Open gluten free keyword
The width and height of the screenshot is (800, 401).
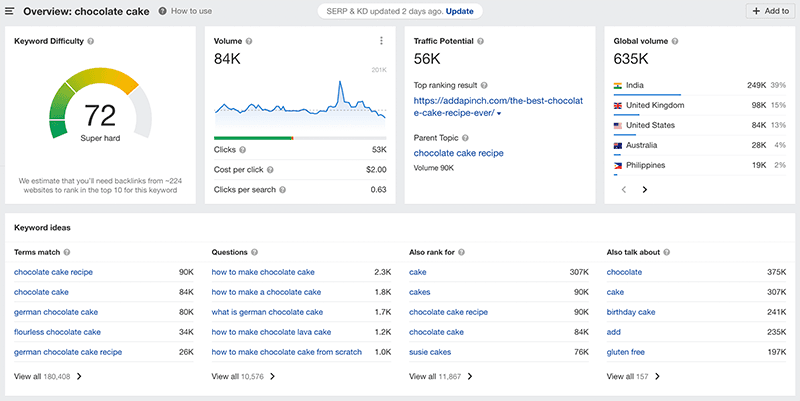(626, 352)
